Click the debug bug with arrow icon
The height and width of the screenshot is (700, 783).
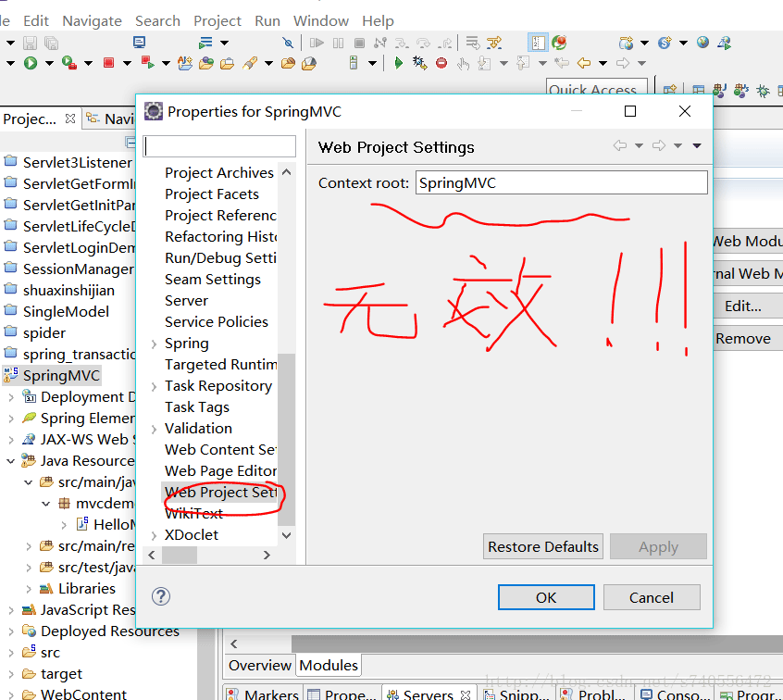pos(419,63)
